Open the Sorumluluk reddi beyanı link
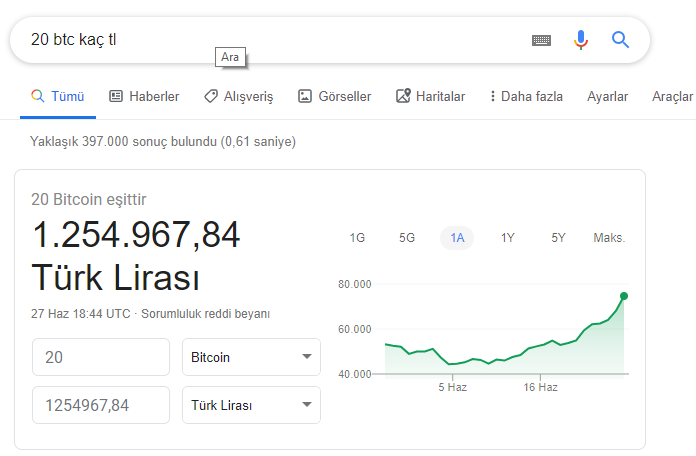The image size is (696, 456). tap(206, 314)
